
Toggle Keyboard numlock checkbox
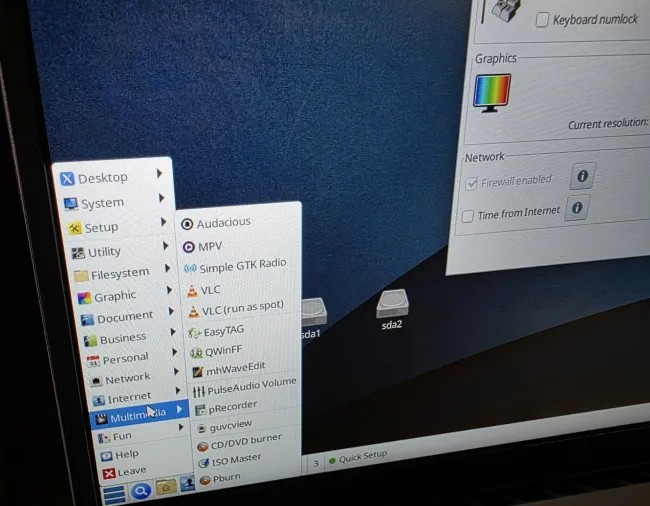tap(542, 20)
